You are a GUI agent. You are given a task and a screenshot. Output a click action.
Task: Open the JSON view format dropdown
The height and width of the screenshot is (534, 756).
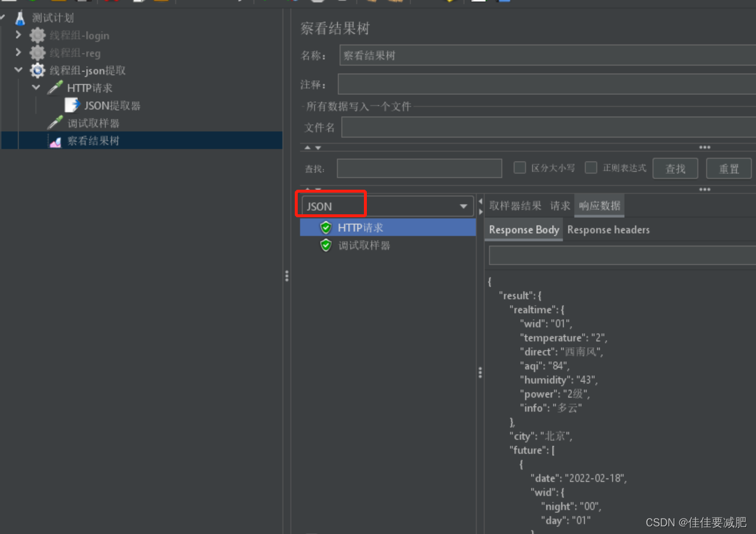pos(462,206)
